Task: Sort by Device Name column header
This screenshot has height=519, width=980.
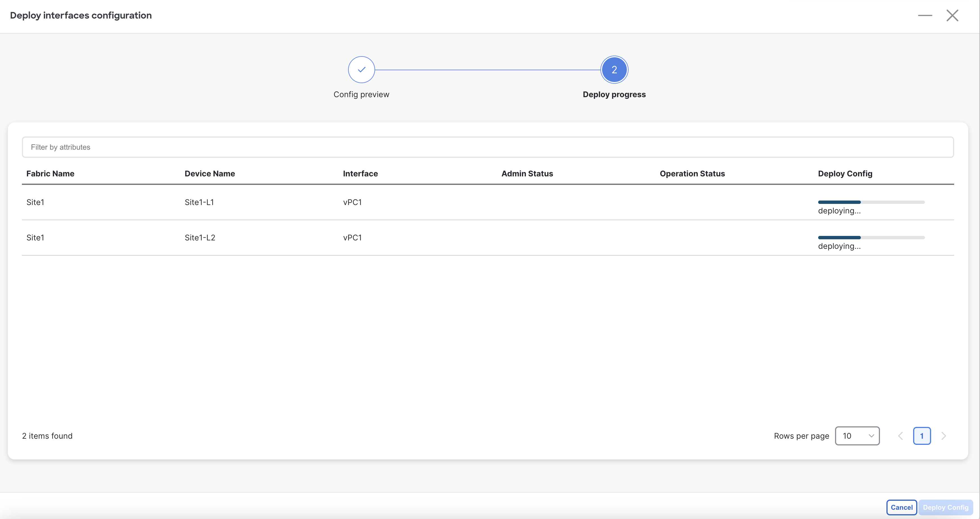Action: pyautogui.click(x=210, y=173)
